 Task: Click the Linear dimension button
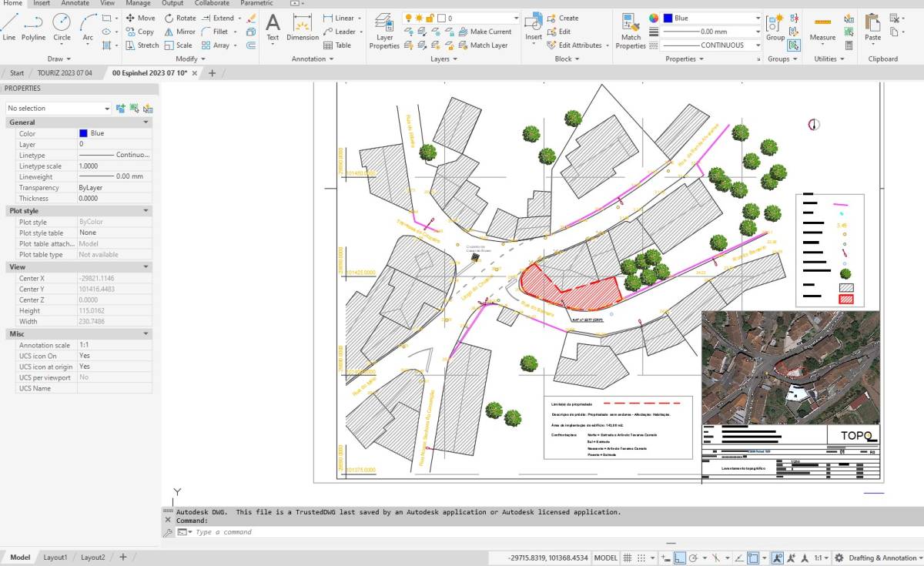tap(339, 18)
